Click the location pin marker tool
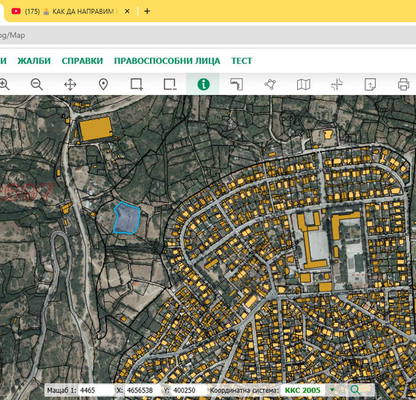The height and width of the screenshot is (400, 416). click(104, 85)
